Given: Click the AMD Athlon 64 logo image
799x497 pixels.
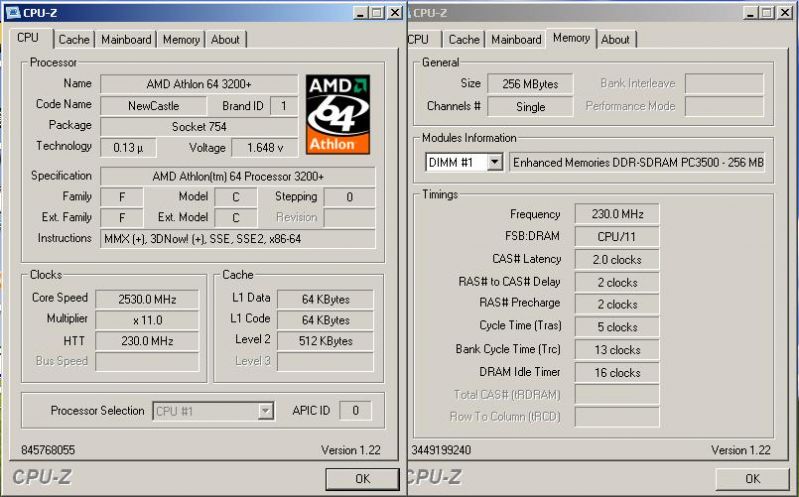Looking at the screenshot, I should pos(338,114).
